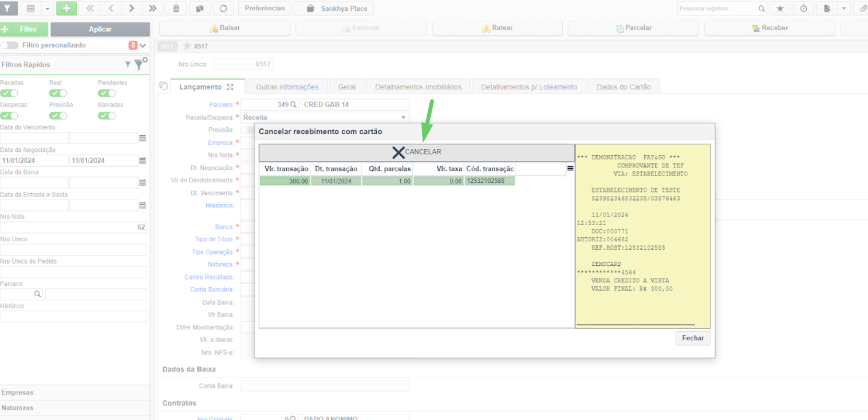This screenshot has height=420, width=868.
Task: Open grid view mode dropdown arrow
Action: (x=47, y=9)
